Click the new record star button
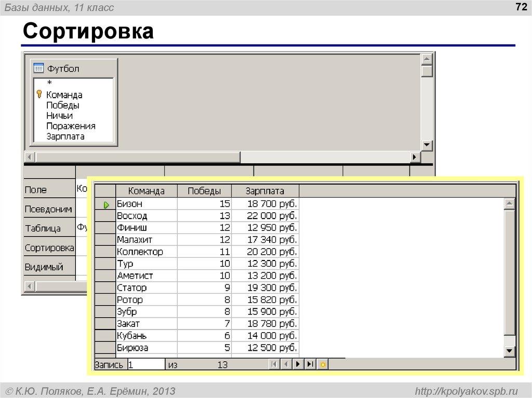 click(323, 364)
